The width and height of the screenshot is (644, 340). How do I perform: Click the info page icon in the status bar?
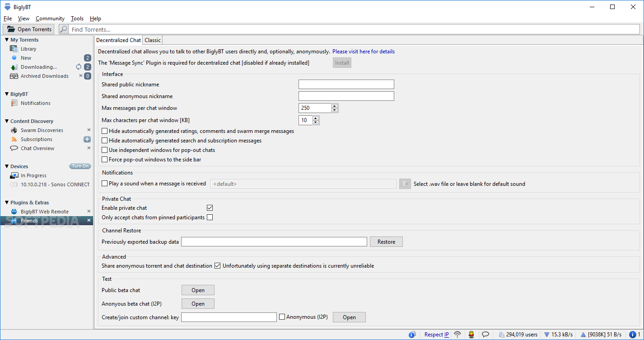click(412, 335)
